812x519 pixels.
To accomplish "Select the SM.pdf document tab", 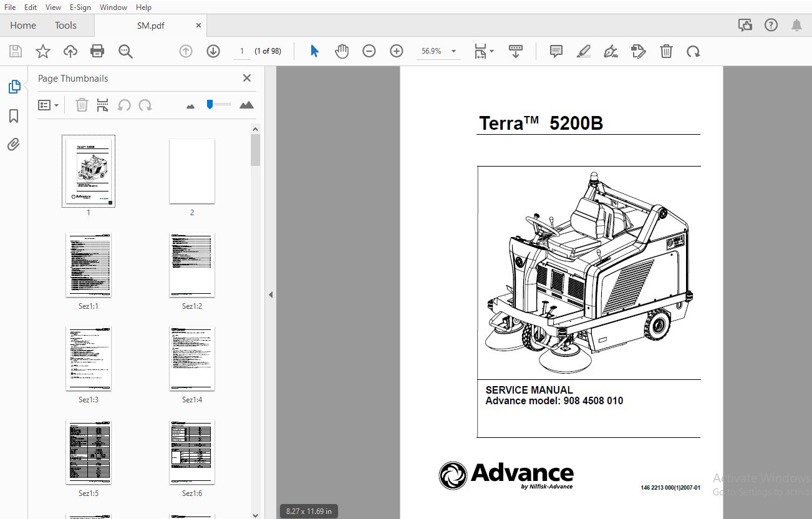I will pyautogui.click(x=150, y=26).
